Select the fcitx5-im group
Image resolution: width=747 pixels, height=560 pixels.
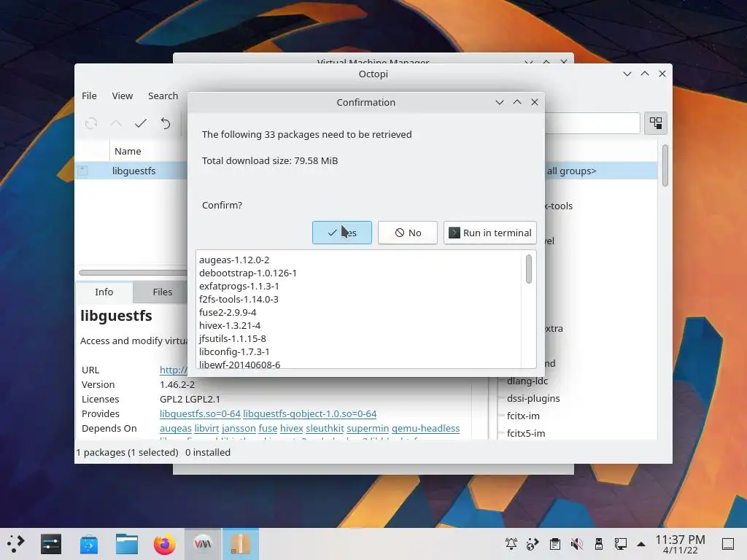pyautogui.click(x=526, y=433)
